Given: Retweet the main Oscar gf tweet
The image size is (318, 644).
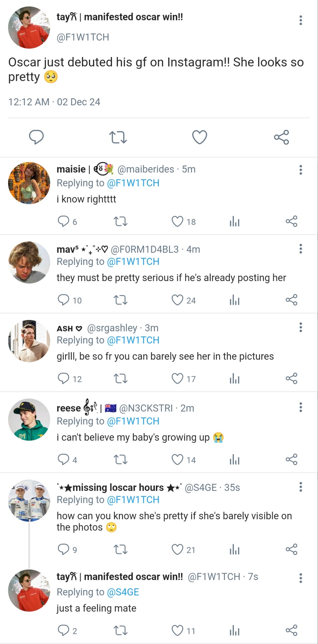Looking at the screenshot, I should (x=118, y=137).
